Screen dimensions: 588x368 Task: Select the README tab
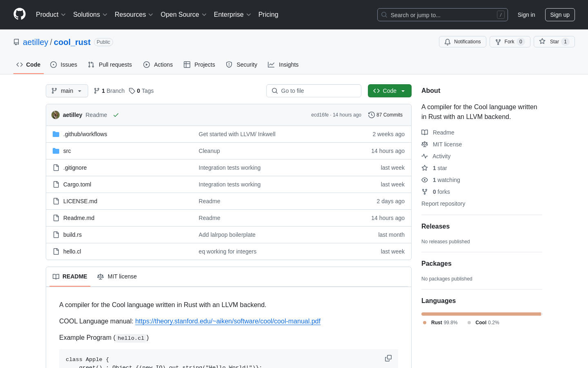point(70,276)
